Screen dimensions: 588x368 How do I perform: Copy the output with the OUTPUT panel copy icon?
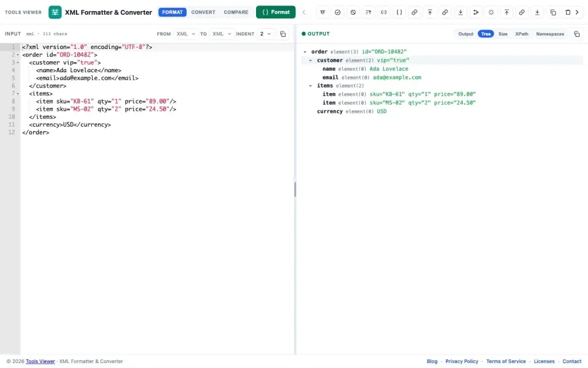(x=577, y=34)
